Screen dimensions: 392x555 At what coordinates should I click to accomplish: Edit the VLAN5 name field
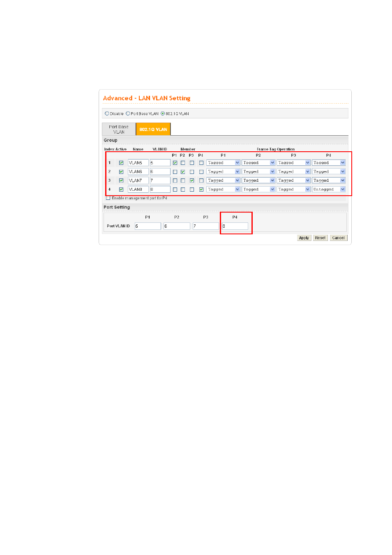[138, 163]
